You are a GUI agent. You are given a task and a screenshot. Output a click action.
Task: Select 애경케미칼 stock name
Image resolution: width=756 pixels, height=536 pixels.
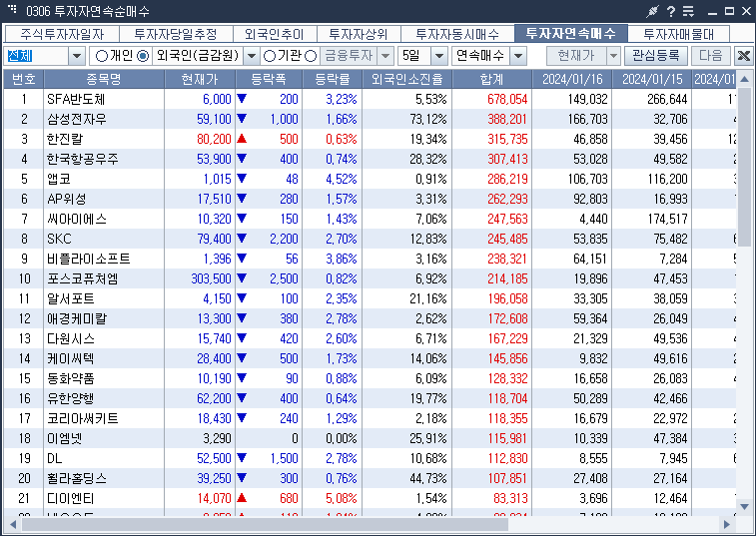point(77,319)
